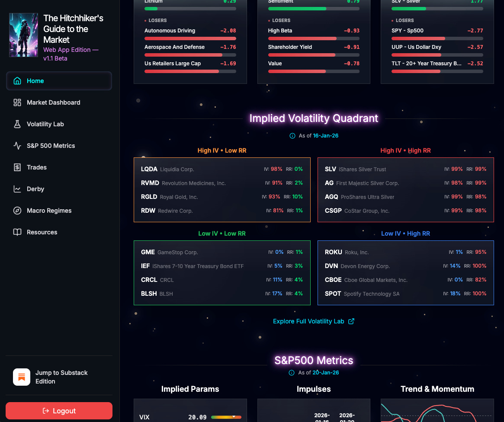Select the CRCL ticker row
Image resolution: width=504 pixels, height=422 pixels.
coord(222,280)
